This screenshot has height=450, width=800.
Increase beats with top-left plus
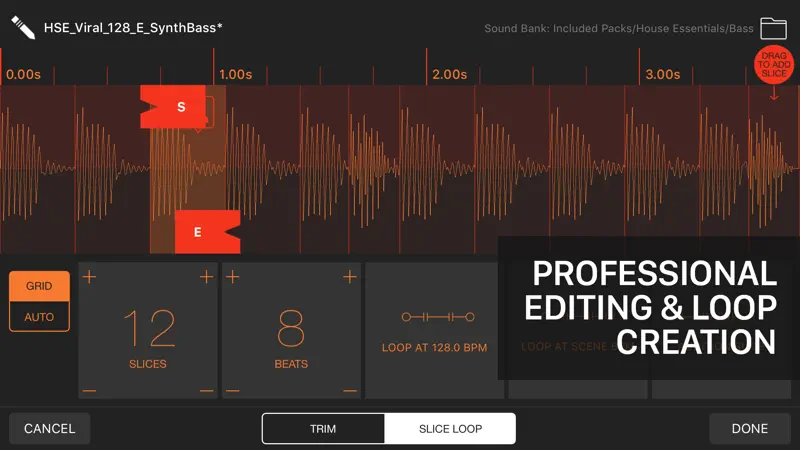pos(233,277)
